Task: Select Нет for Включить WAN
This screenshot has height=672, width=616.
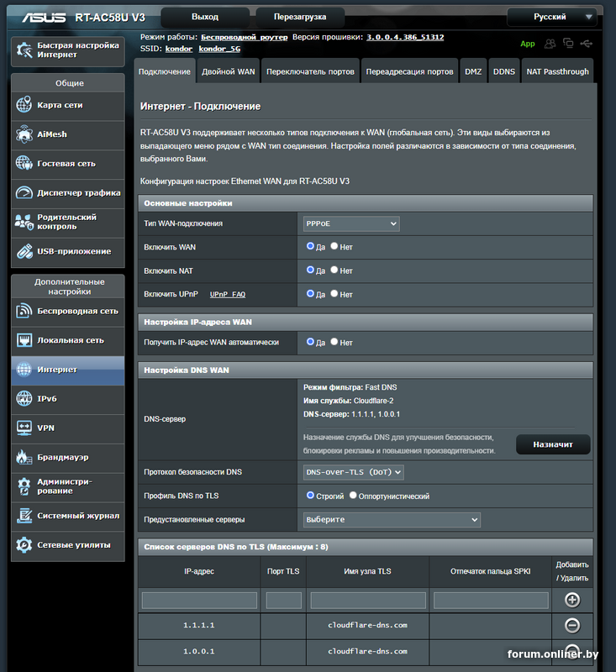Action: pyautogui.click(x=334, y=246)
